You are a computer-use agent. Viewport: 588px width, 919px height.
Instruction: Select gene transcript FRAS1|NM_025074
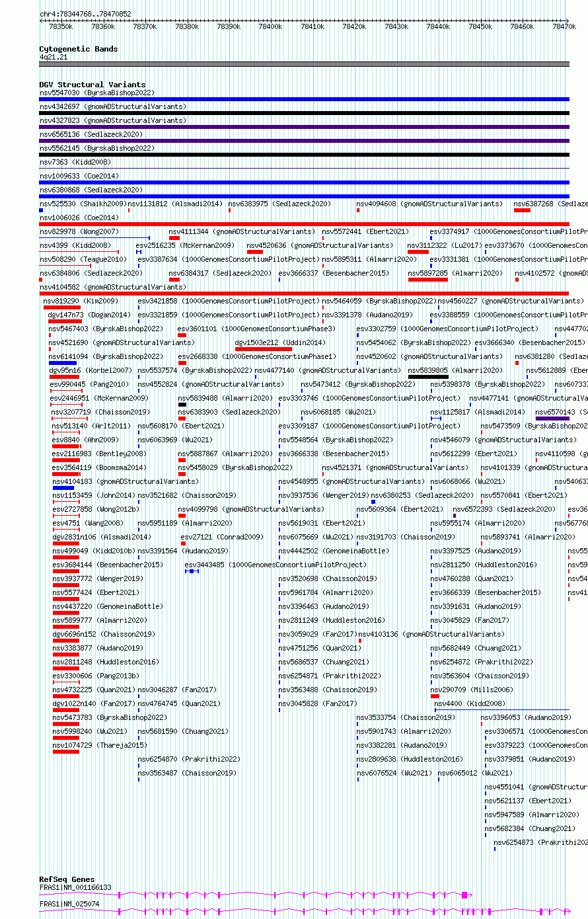69,903
